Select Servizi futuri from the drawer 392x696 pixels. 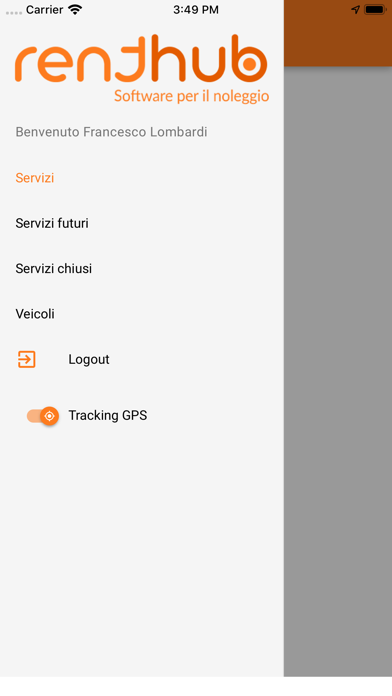(52, 223)
